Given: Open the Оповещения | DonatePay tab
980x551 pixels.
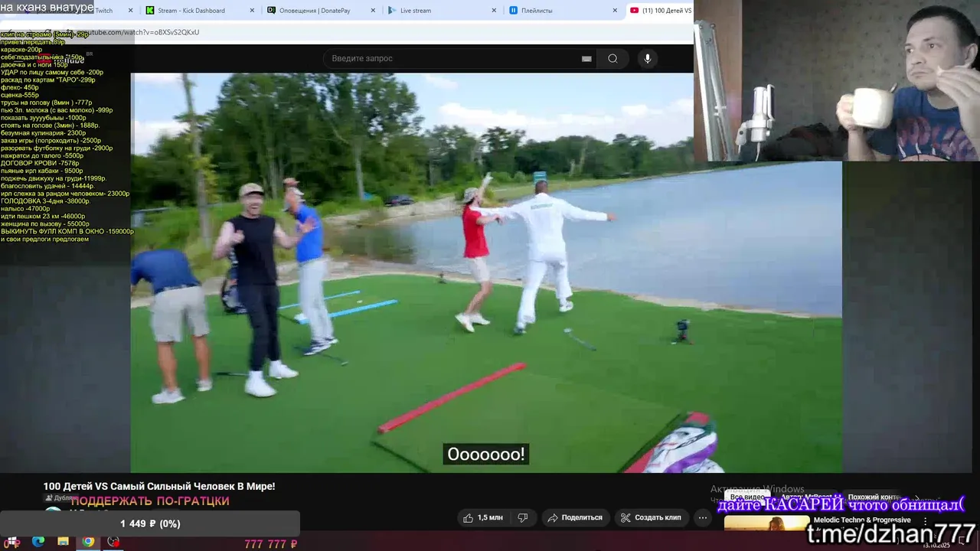Looking at the screenshot, I should 322,11.
